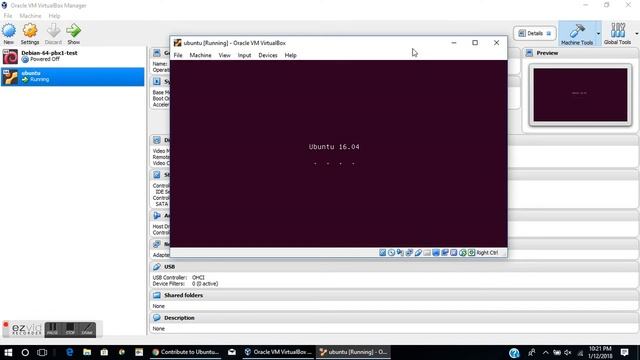The image size is (640, 360).
Task: Click the mouse integration status icon
Action: (462, 253)
